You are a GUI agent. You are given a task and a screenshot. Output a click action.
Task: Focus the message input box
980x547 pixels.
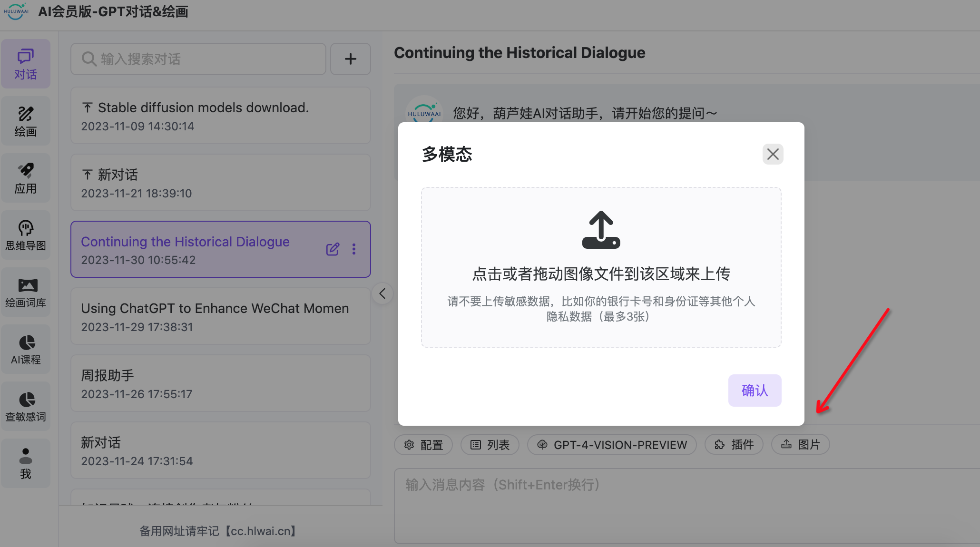click(x=687, y=506)
